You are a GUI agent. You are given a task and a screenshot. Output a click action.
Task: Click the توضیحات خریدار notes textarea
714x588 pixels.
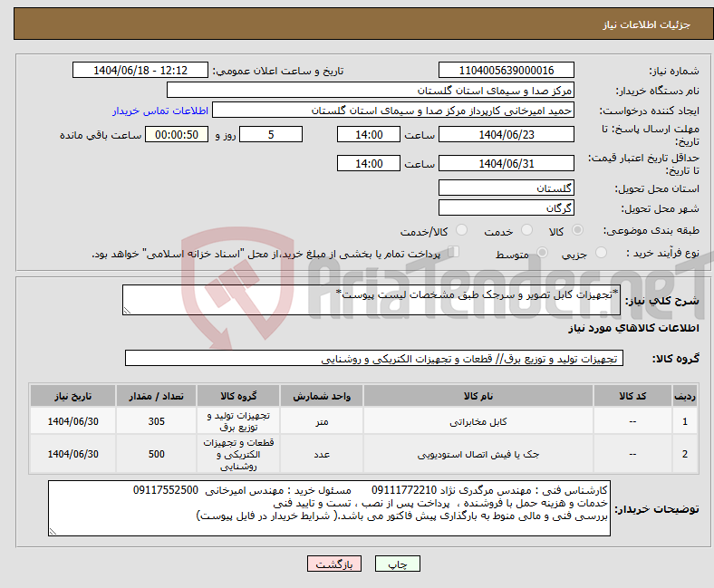coord(329,508)
